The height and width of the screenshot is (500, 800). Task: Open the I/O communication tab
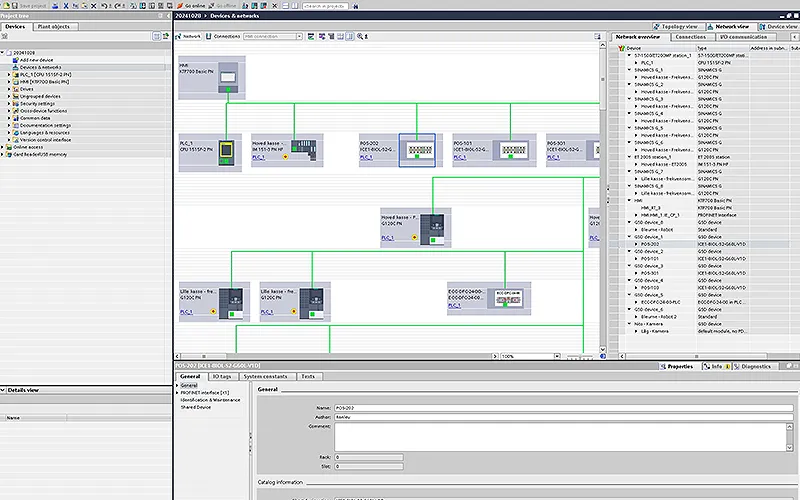click(744, 37)
